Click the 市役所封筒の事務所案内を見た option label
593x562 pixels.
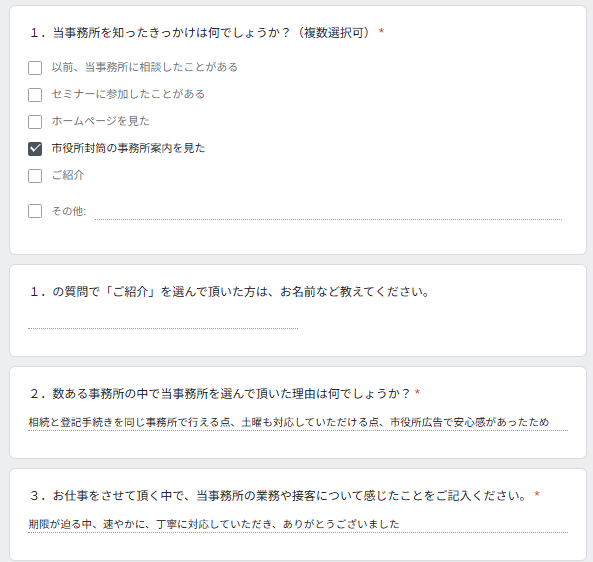[x=128, y=148]
